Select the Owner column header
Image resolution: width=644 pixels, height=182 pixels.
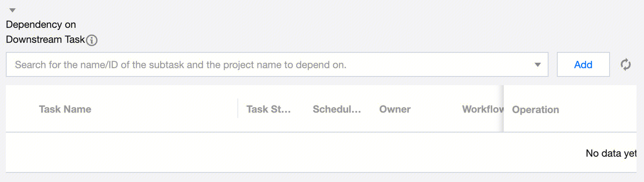click(x=395, y=109)
